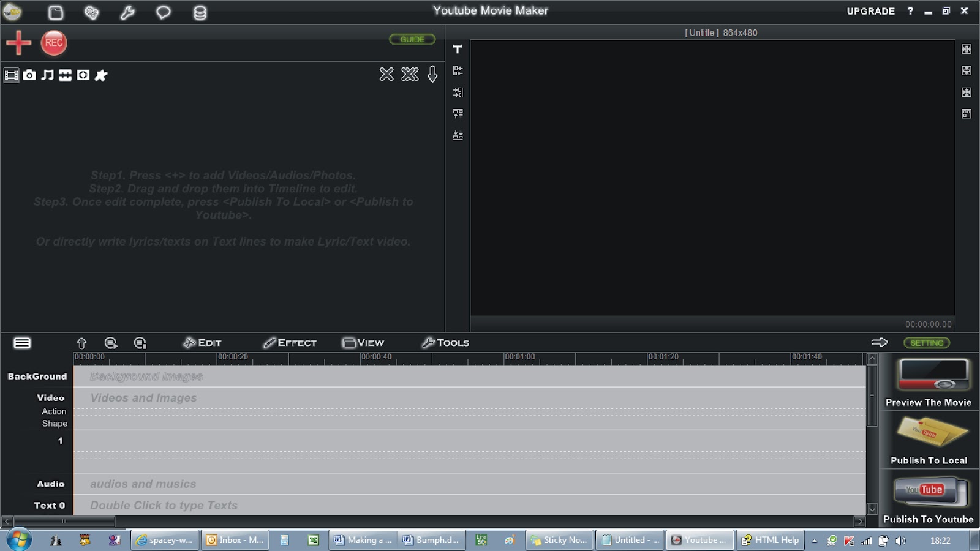Click the second icon in preview's right toolbar
The height and width of the screenshot is (551, 980).
coord(967,70)
